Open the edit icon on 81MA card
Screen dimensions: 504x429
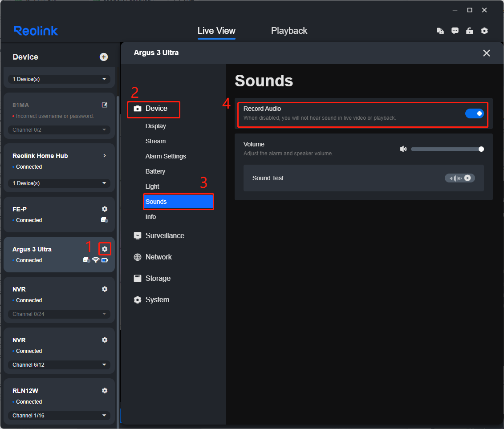(x=105, y=105)
